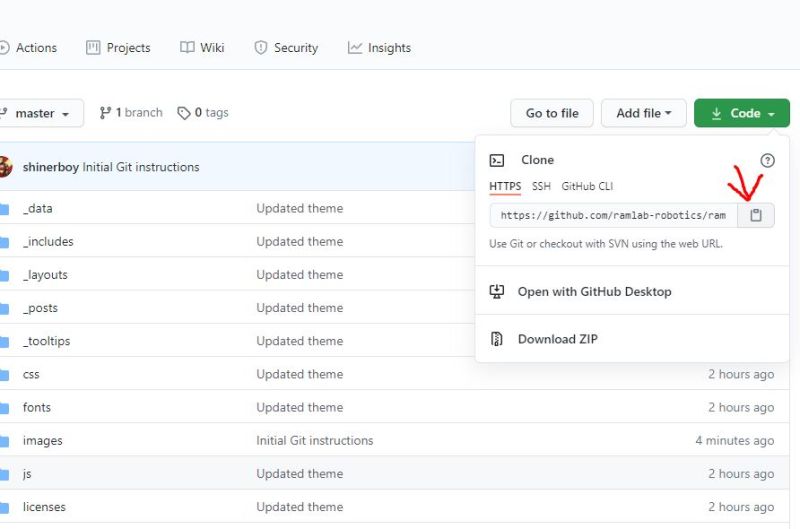Open the Updated theme commit for fonts
This screenshot has width=800, height=529.
[299, 408]
